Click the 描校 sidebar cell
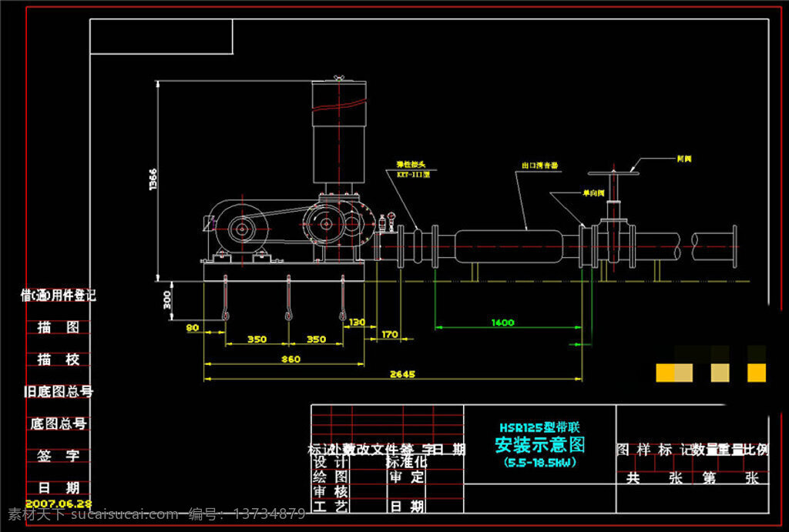 [59, 360]
